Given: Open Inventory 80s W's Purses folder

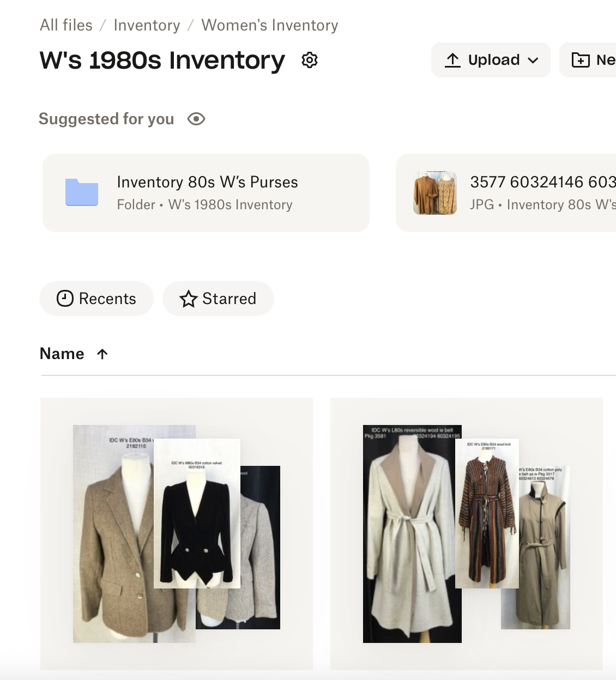Looking at the screenshot, I should pos(207,182).
